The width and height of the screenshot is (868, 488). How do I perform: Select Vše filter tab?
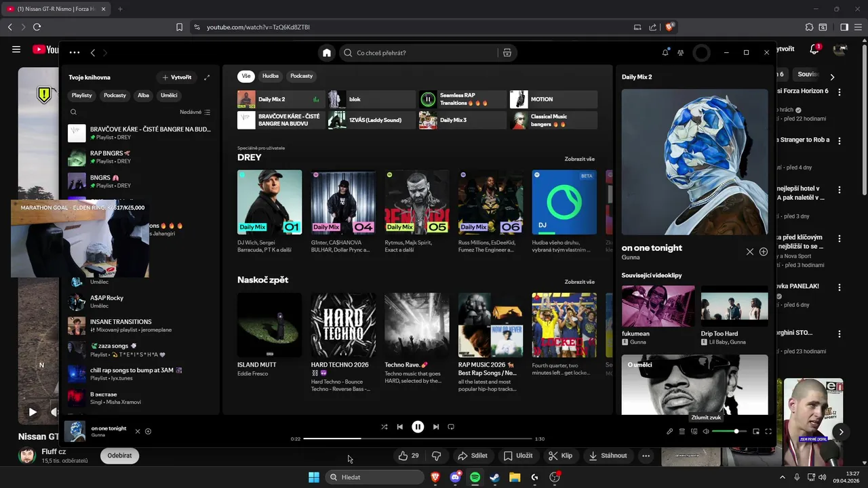tap(246, 76)
